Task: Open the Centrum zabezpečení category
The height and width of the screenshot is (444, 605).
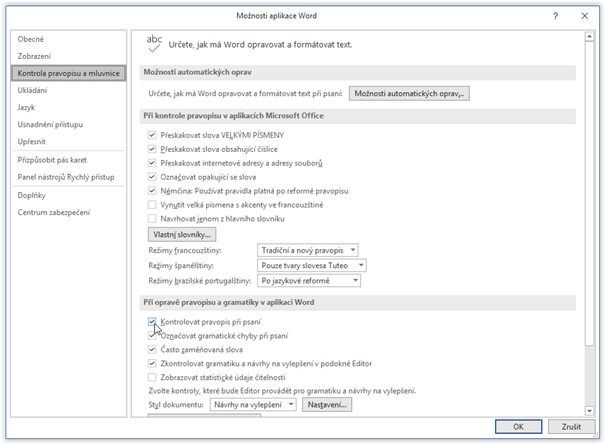Action: (x=69, y=213)
